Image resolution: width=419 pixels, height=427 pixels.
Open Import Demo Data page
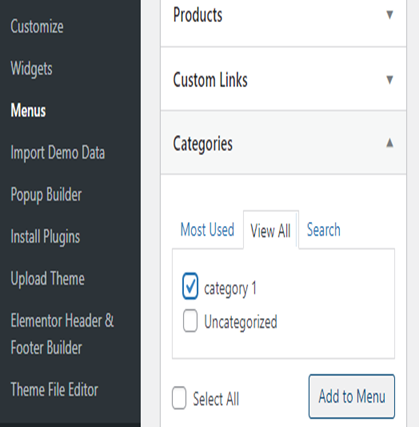[x=58, y=153]
